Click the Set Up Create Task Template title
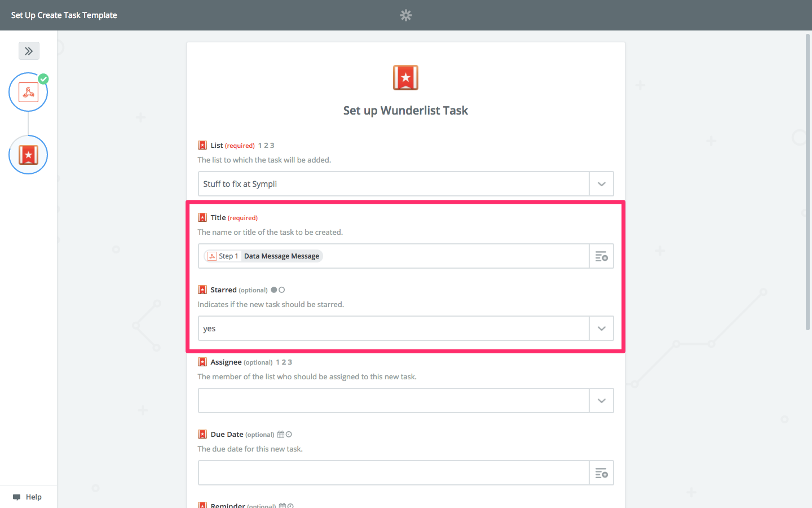 coord(64,15)
